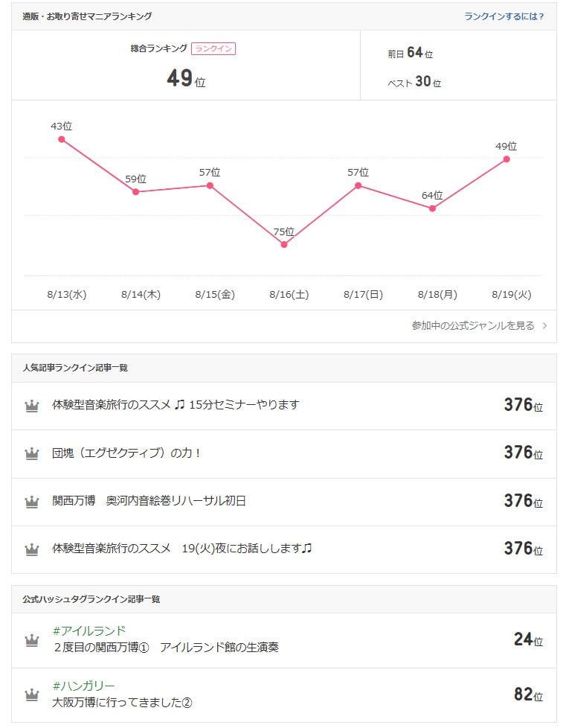Screen dimensions: 566x728
Task: Open article 関西万博 奥河内音絵巻リハーサル初日
Action: pyautogui.click(x=149, y=501)
